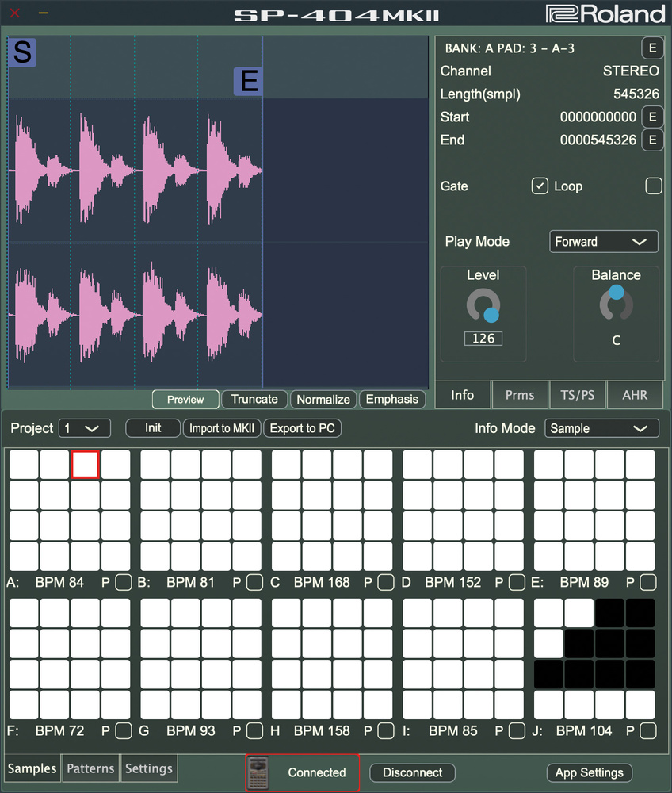Screen dimensions: 672x793
Task: Open App Settings
Action: pyautogui.click(x=589, y=772)
